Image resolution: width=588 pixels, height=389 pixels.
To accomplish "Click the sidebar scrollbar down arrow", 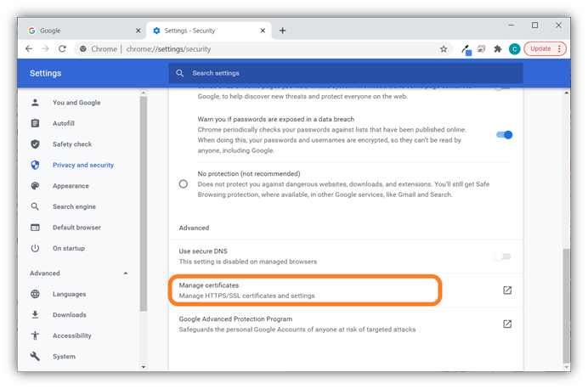I will [x=144, y=367].
